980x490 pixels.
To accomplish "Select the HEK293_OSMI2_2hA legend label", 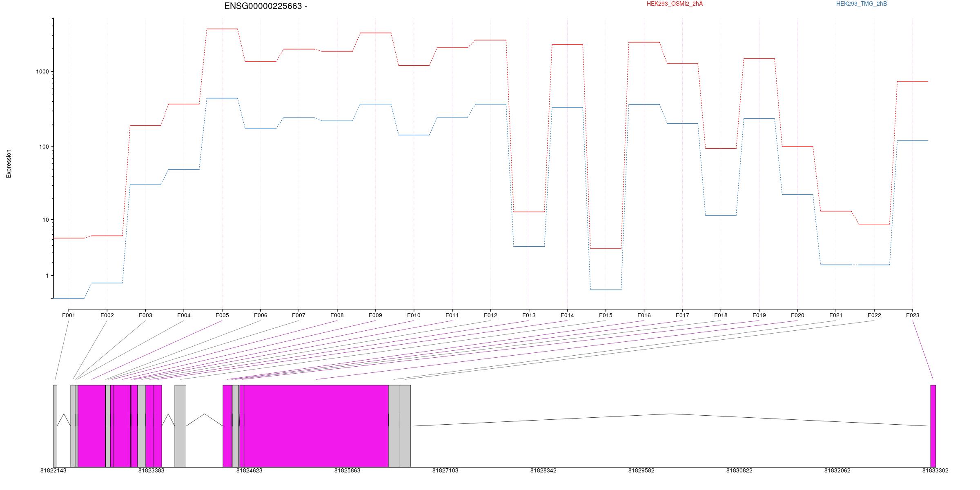I will [x=675, y=4].
